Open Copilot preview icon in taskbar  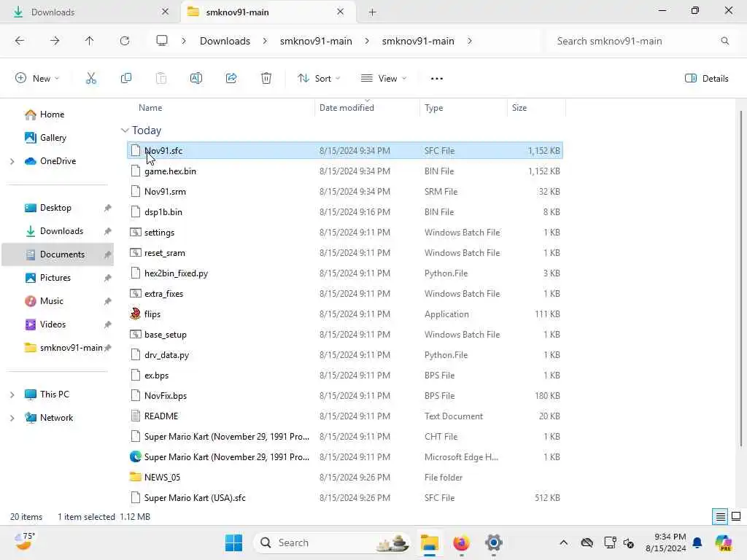coord(724,542)
